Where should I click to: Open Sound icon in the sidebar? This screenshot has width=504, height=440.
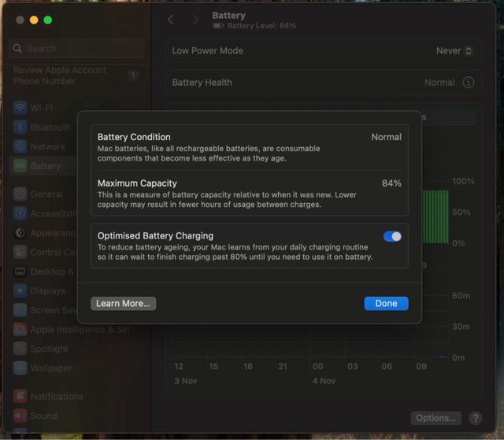[x=20, y=416]
